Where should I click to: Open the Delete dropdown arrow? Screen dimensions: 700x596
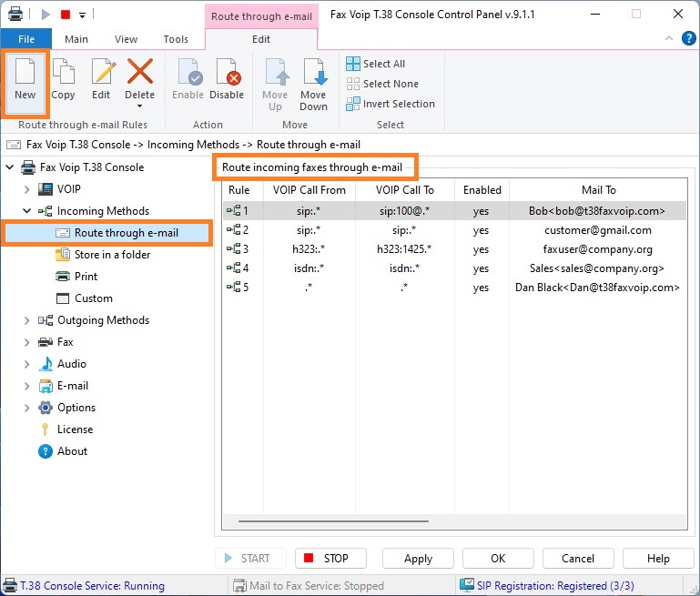[x=140, y=106]
